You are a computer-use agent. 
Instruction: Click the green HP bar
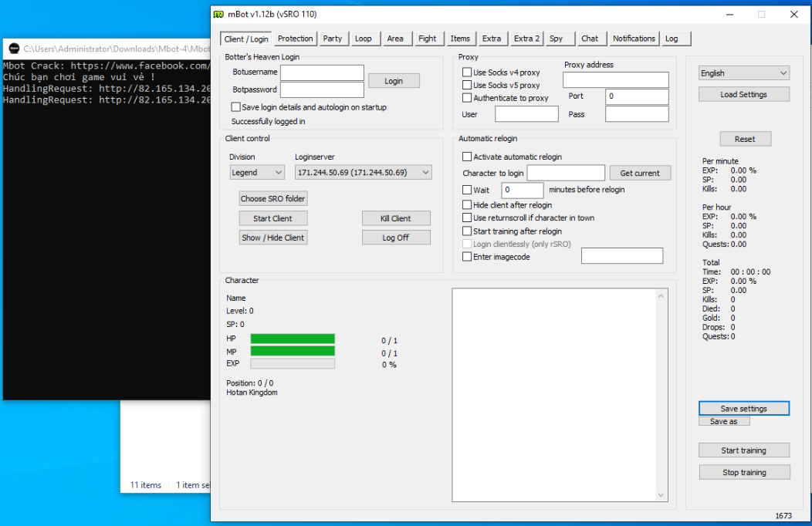click(x=293, y=339)
